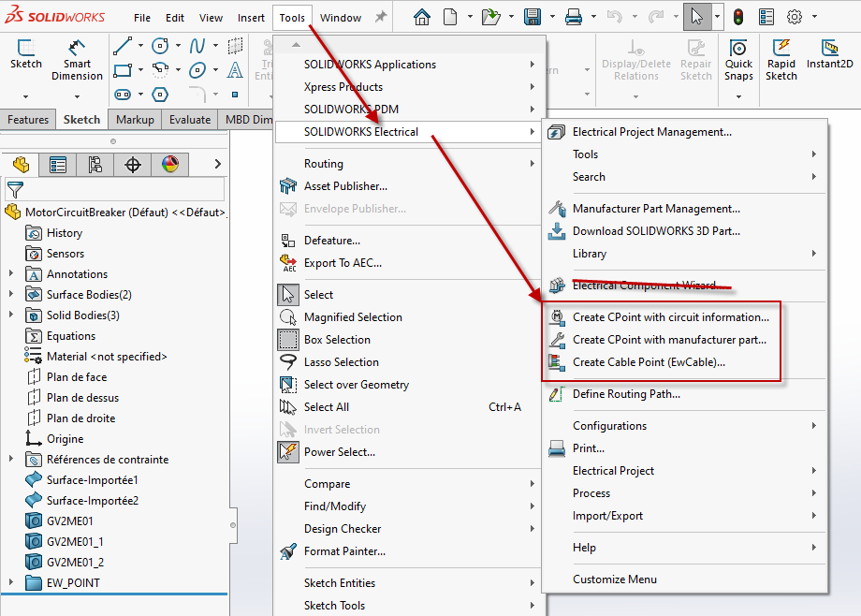Select the Circle sketch tool
861x616 pixels.
(160, 46)
